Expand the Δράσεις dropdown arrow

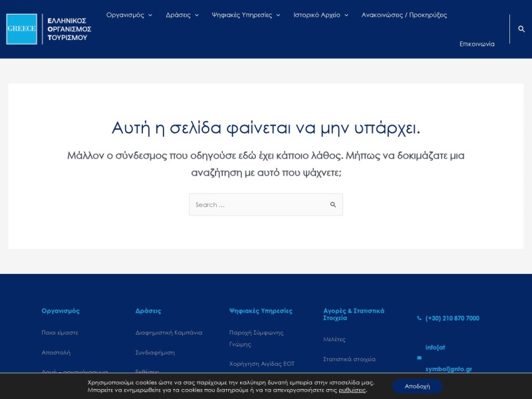point(197,15)
